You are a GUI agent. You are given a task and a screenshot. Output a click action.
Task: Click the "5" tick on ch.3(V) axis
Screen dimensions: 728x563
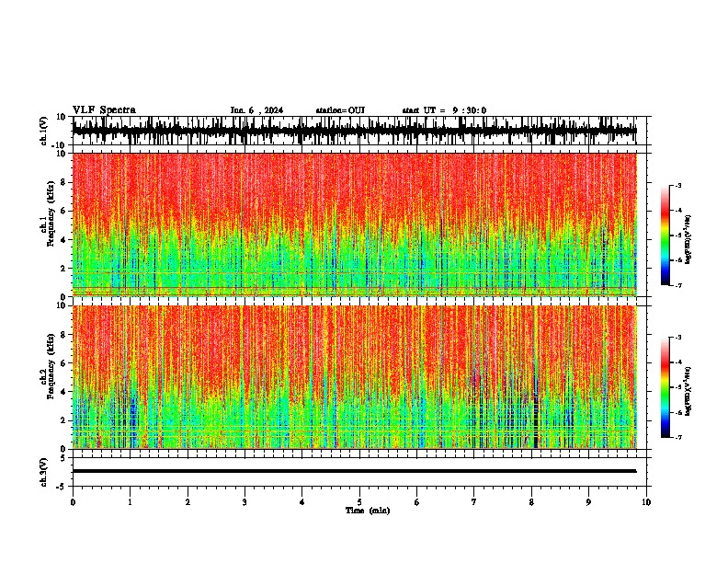coord(64,458)
